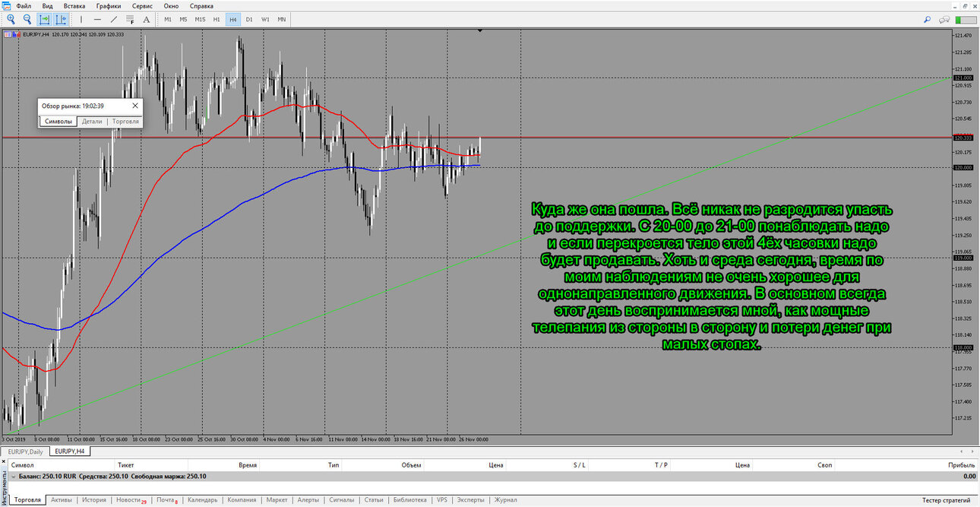Select the vertical line drawing tool

(81, 19)
